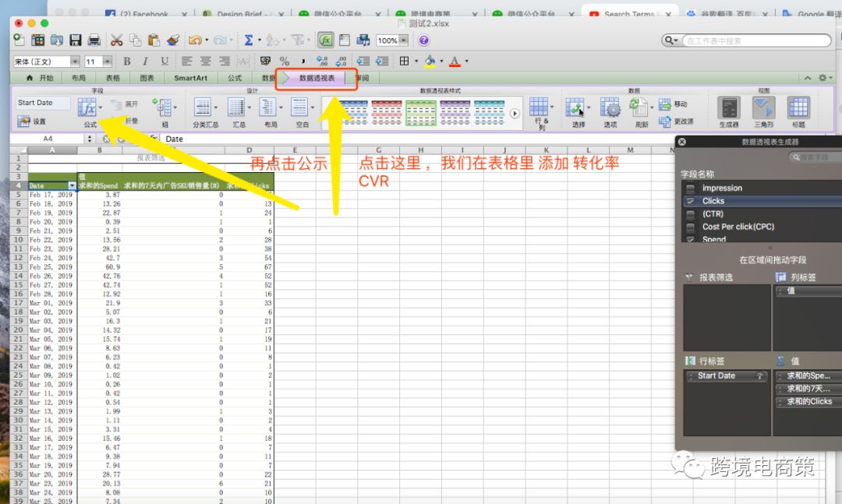Toggle the formula bar fx button
Image resolution: width=842 pixels, height=504 pixels.
click(x=325, y=40)
